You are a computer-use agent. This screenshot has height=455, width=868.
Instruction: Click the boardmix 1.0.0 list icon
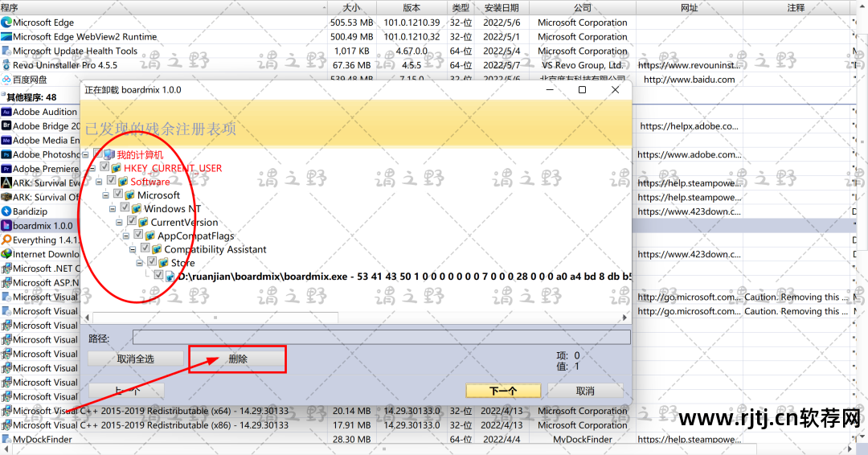point(6,226)
